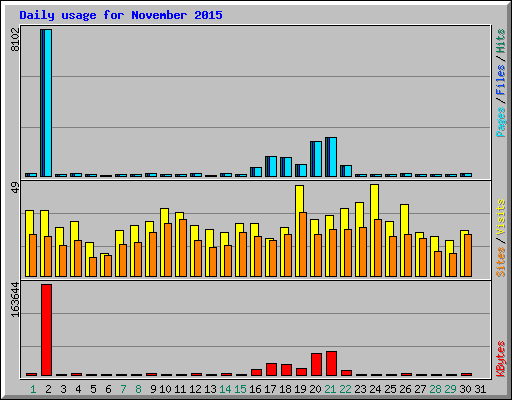Click day label 19 on the x-axis
512x400 pixels.
[300, 389]
